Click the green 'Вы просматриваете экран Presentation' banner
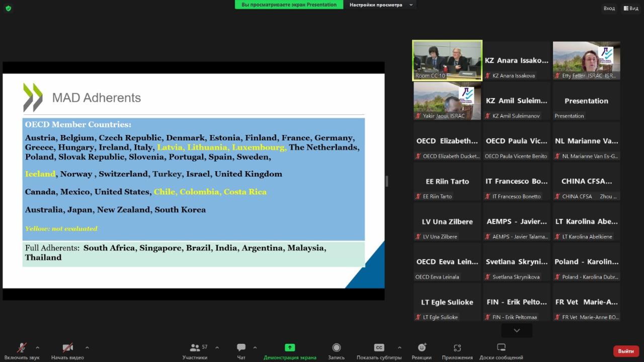Image resolution: width=644 pixels, height=362 pixels. coord(289,5)
